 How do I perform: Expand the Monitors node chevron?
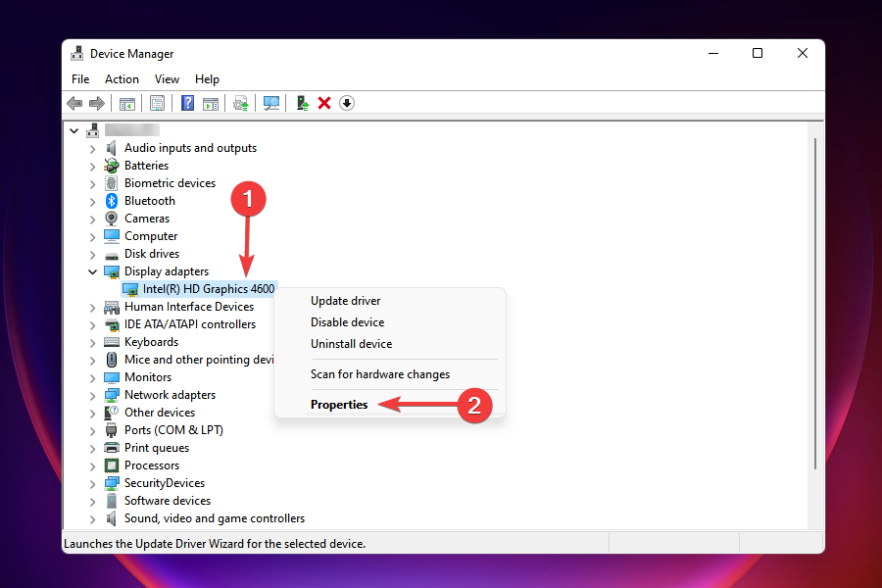tap(92, 377)
